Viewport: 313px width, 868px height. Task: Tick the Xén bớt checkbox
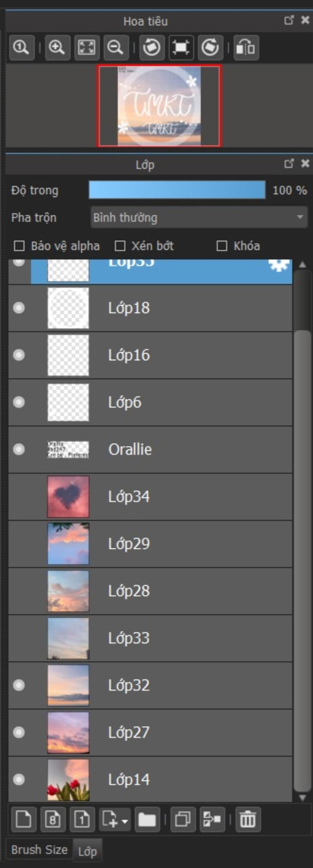pos(120,246)
